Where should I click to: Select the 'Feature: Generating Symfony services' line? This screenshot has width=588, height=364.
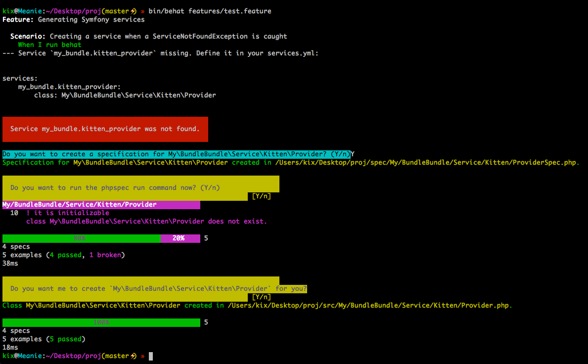(x=74, y=19)
